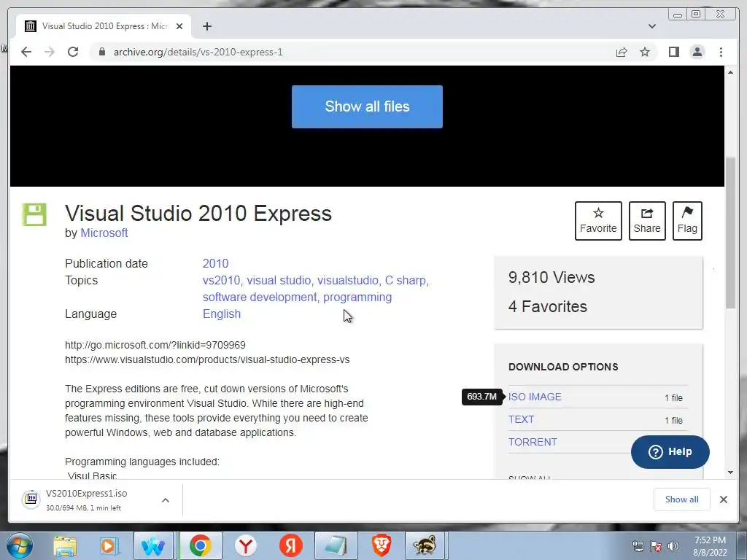
Task: Open the raccoon app taskbar icon
Action: pyautogui.click(x=425, y=546)
